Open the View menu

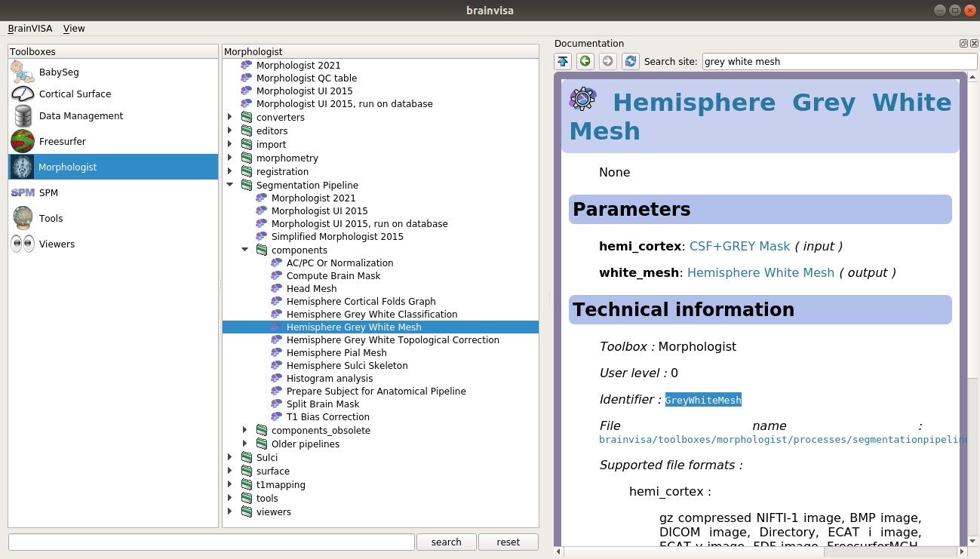coord(74,29)
